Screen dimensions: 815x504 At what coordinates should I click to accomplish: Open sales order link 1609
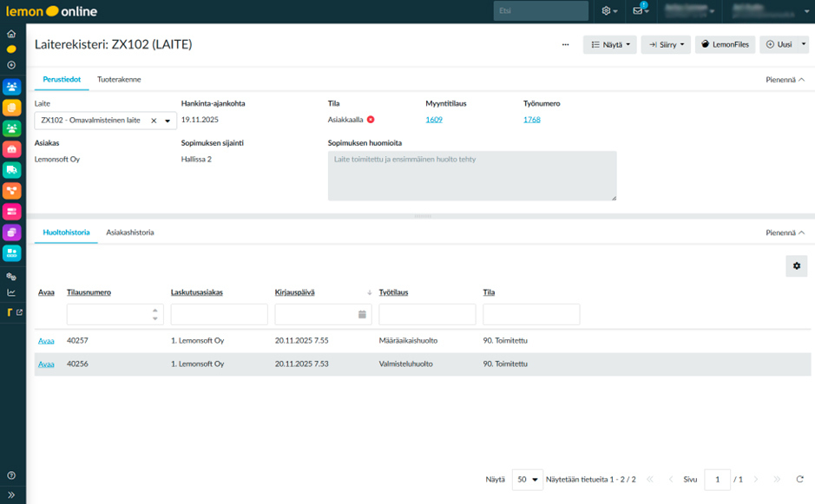tap(434, 120)
